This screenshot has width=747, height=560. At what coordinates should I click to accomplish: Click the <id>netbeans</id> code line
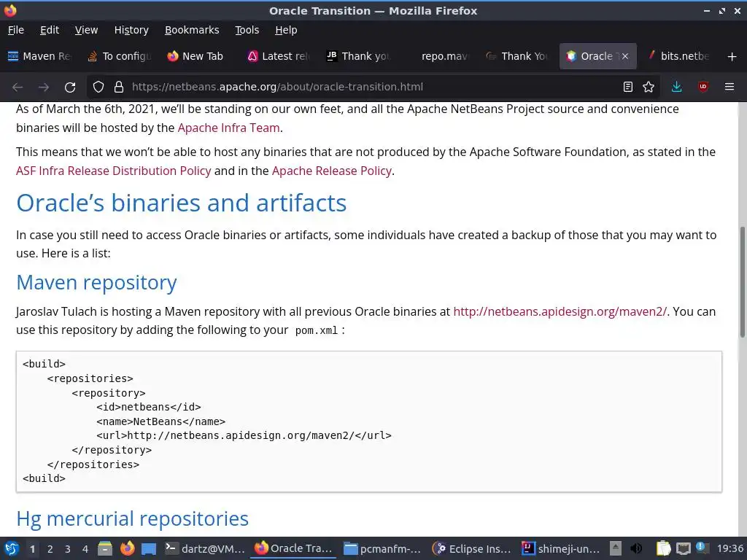tap(148, 407)
